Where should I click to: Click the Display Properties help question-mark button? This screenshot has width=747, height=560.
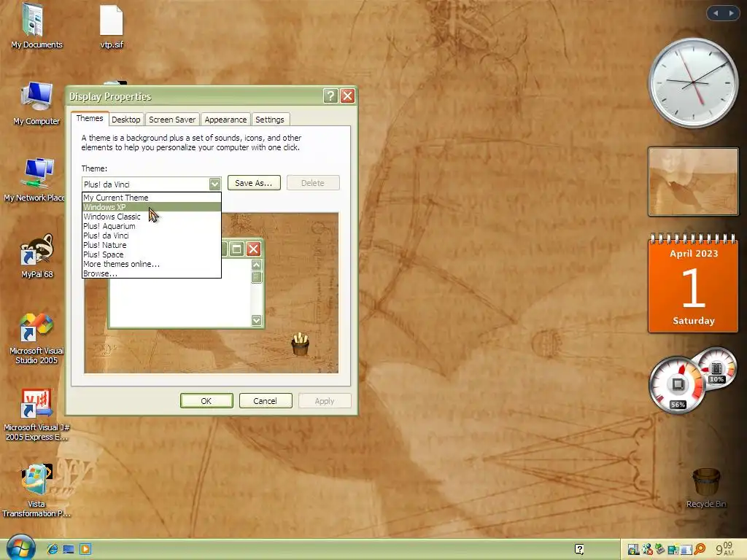(330, 96)
